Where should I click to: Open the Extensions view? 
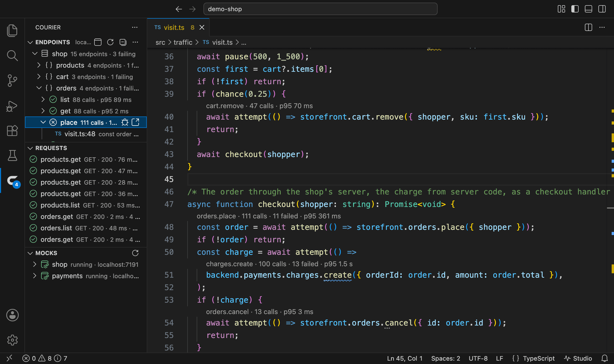12,131
